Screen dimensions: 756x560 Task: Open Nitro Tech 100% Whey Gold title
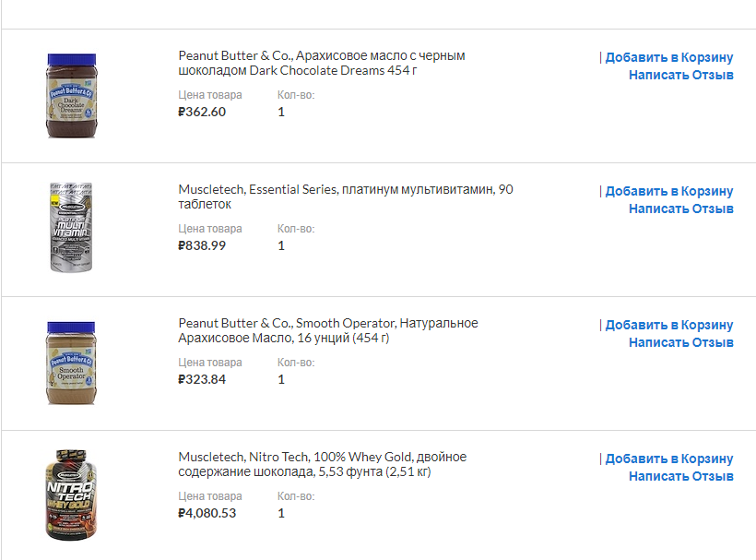[x=322, y=464]
